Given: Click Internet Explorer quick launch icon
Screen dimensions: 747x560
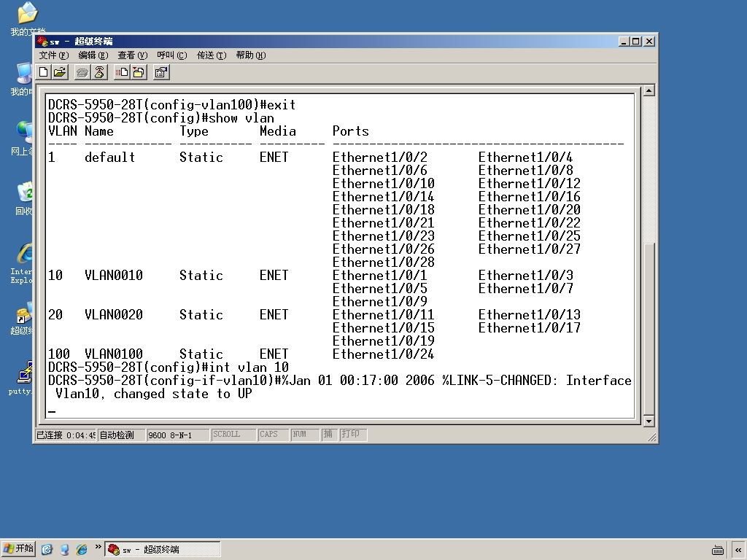Looking at the screenshot, I should pyautogui.click(x=82, y=550).
